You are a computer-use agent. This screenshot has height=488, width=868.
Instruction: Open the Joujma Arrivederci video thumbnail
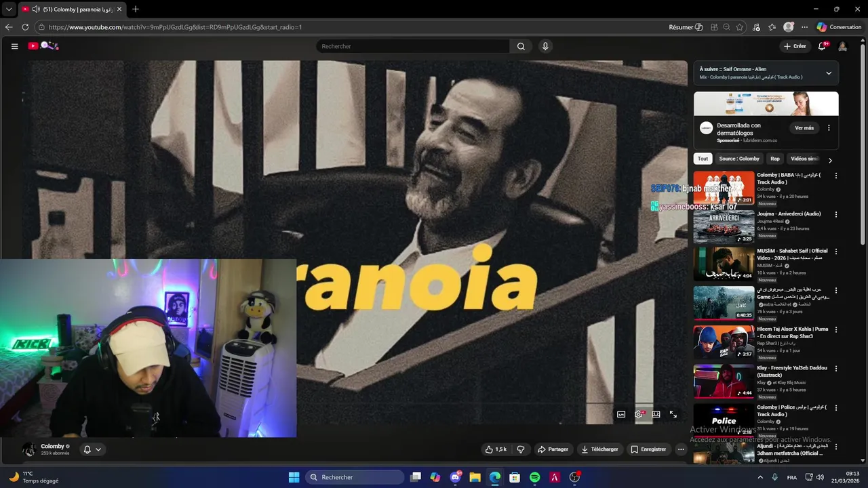pyautogui.click(x=724, y=226)
